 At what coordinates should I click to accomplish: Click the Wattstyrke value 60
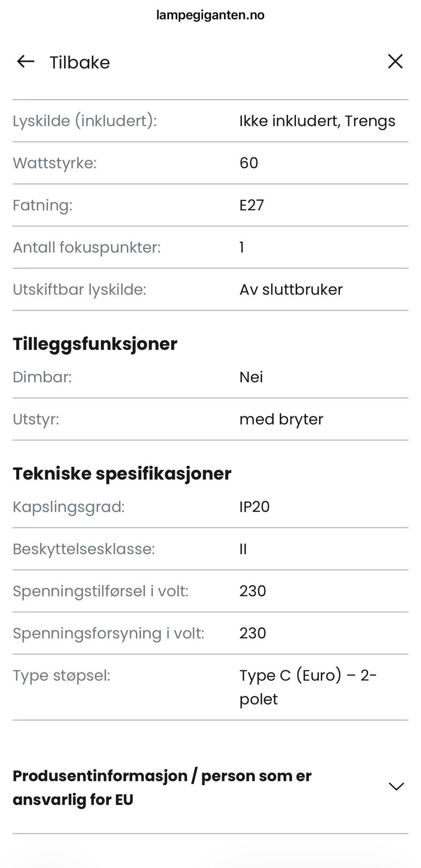click(249, 163)
